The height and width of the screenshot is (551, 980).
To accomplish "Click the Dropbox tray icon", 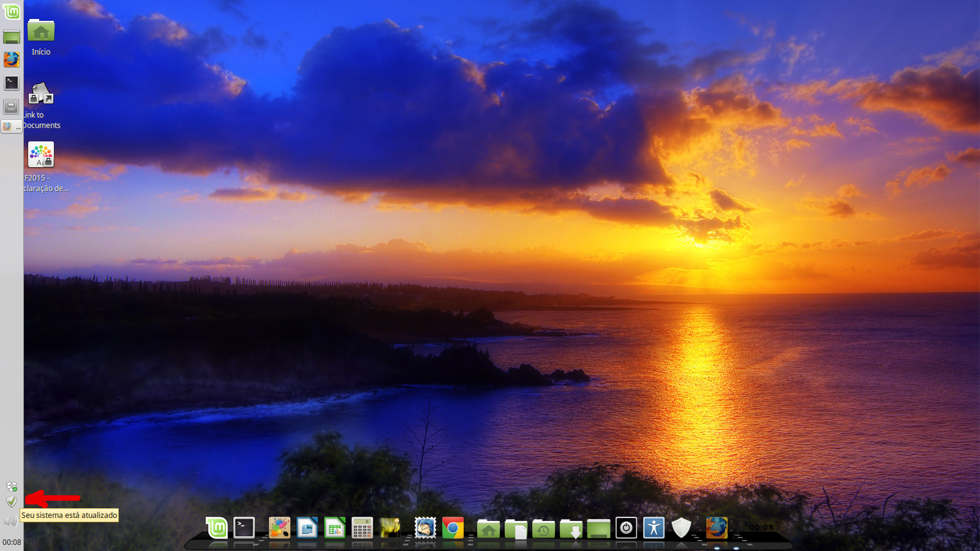I will 12,487.
